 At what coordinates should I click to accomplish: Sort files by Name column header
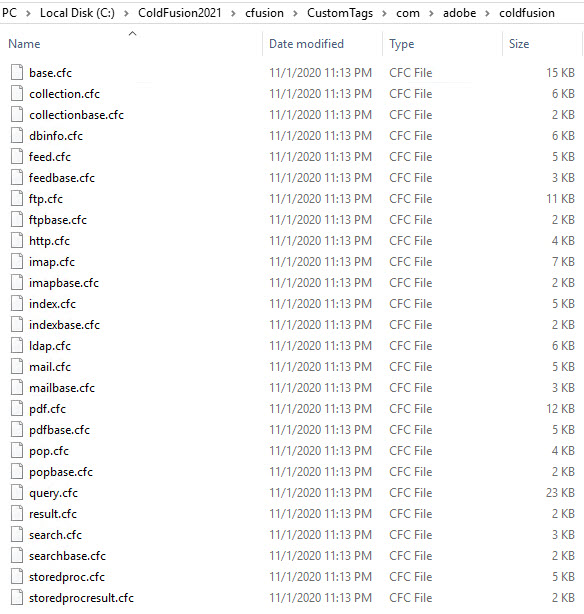[x=24, y=44]
